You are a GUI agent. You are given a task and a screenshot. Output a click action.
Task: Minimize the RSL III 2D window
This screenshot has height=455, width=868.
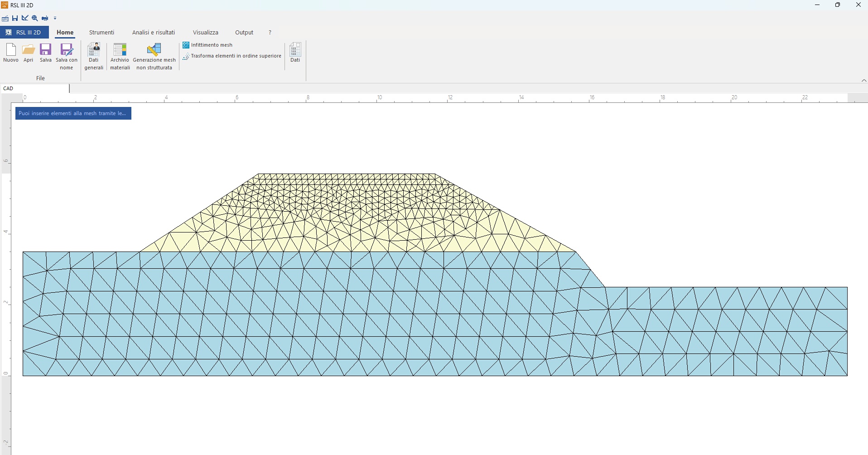817,5
